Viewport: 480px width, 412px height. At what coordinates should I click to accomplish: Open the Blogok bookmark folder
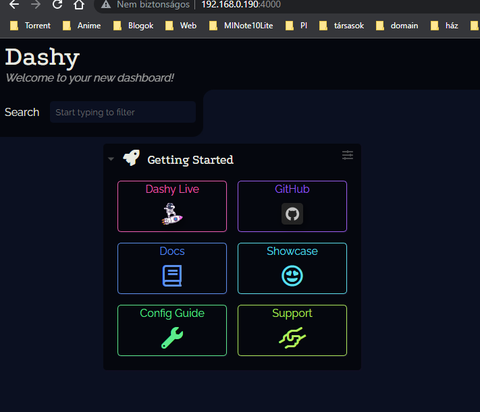(x=133, y=26)
